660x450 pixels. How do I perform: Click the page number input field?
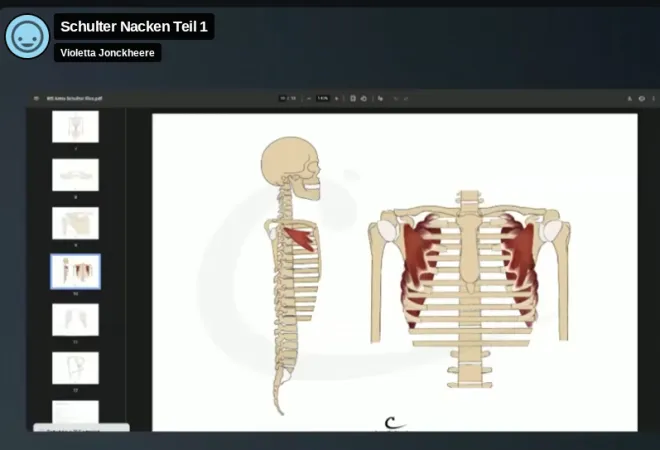point(283,99)
